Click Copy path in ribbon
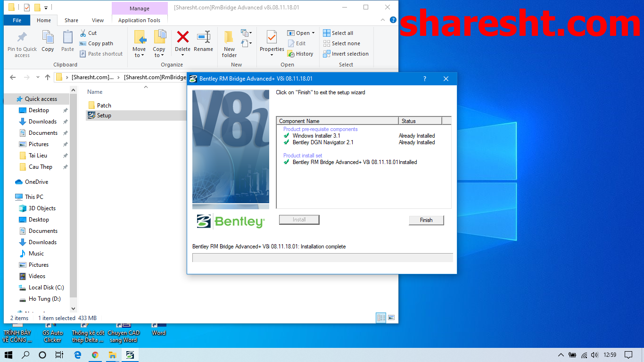The height and width of the screenshot is (362, 644). coord(96,43)
